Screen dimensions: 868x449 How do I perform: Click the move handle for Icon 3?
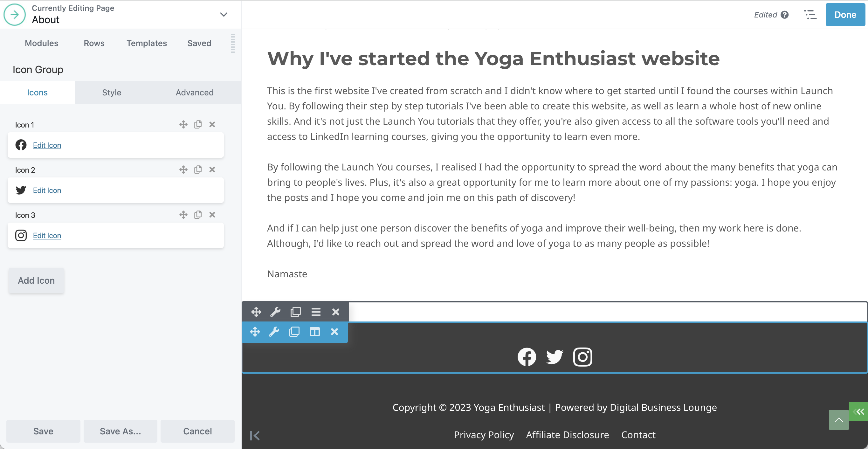coord(183,215)
